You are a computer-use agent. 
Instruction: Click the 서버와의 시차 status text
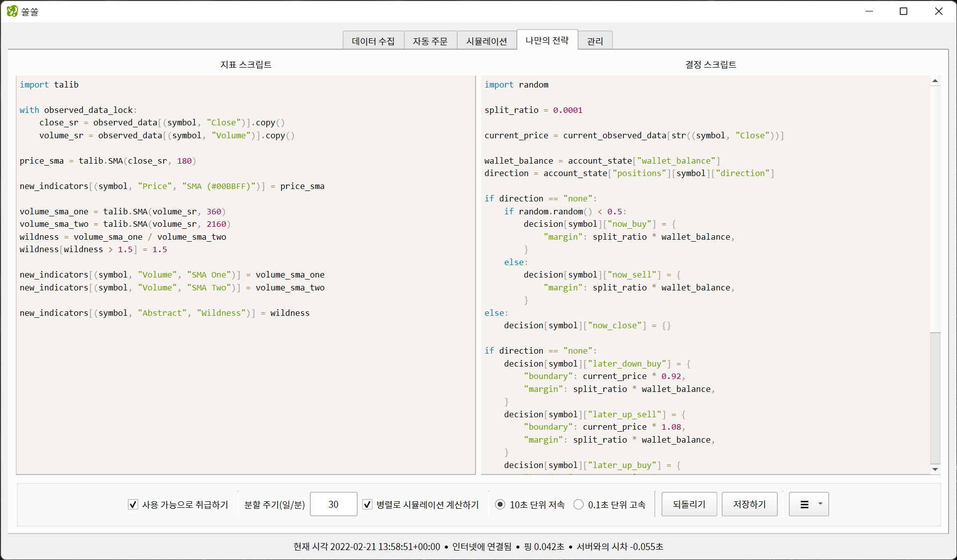click(620, 547)
